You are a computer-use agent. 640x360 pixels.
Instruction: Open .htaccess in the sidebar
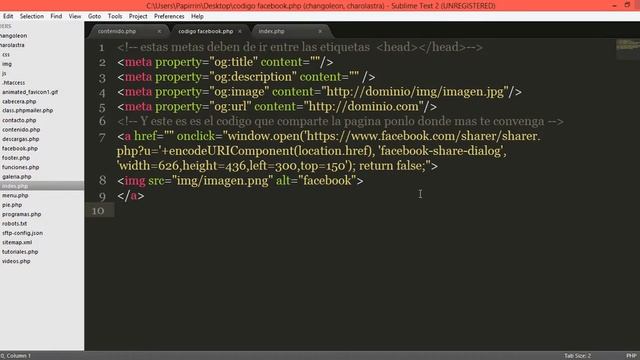click(13, 82)
